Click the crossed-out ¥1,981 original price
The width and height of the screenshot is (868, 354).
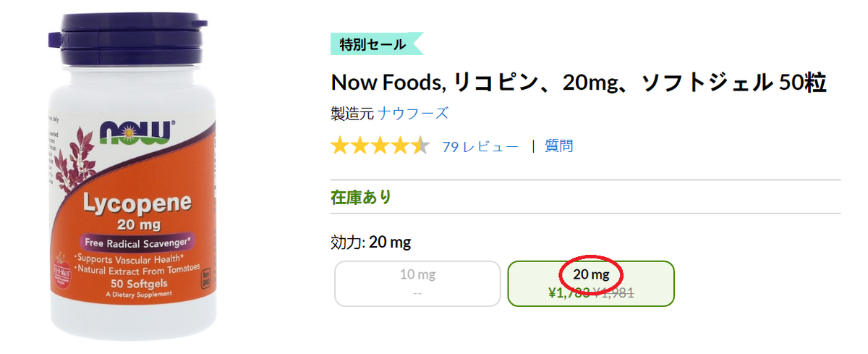(x=613, y=292)
